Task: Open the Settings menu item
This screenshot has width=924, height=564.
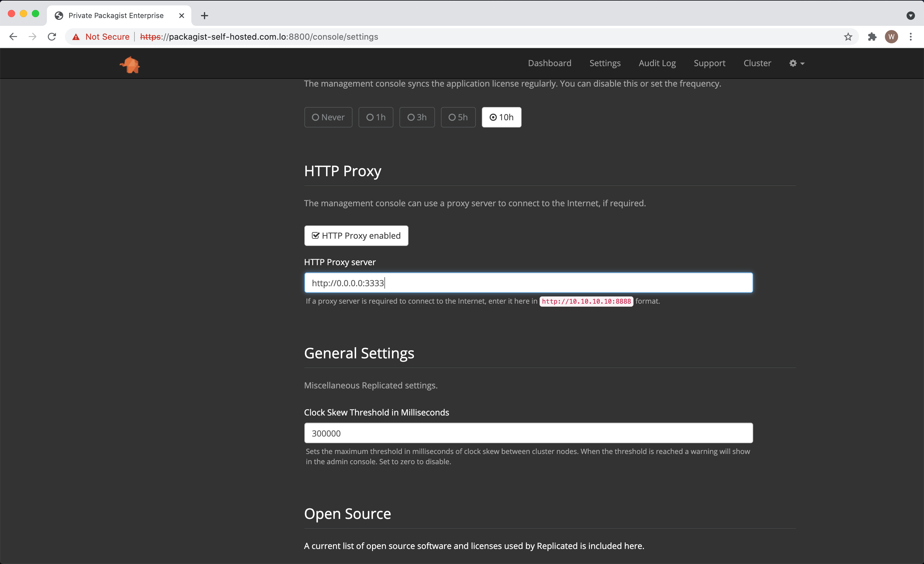Action: pyautogui.click(x=605, y=63)
